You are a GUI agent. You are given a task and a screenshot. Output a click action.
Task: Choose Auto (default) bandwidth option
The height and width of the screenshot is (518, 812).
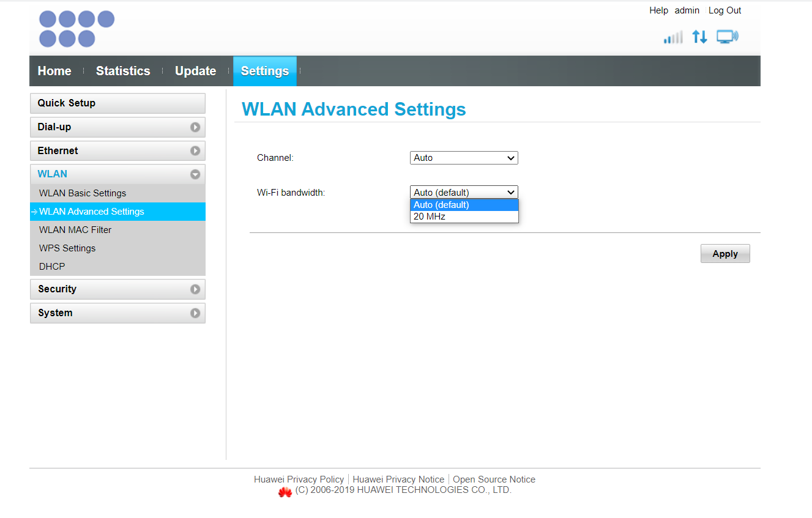pos(464,205)
